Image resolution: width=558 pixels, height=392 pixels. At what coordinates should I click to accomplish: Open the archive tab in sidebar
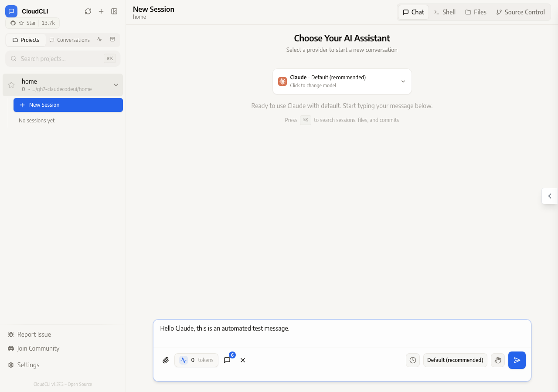pos(112,40)
